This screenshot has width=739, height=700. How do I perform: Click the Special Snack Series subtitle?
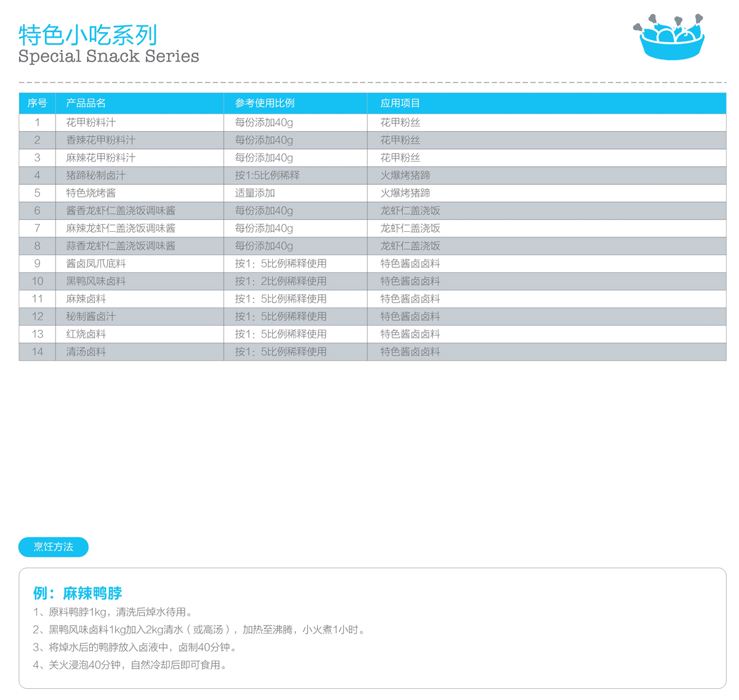[108, 57]
